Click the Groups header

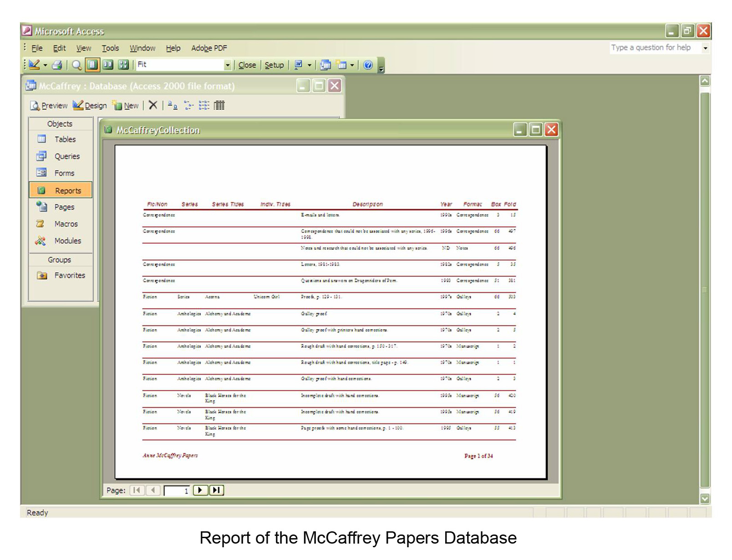click(60, 260)
